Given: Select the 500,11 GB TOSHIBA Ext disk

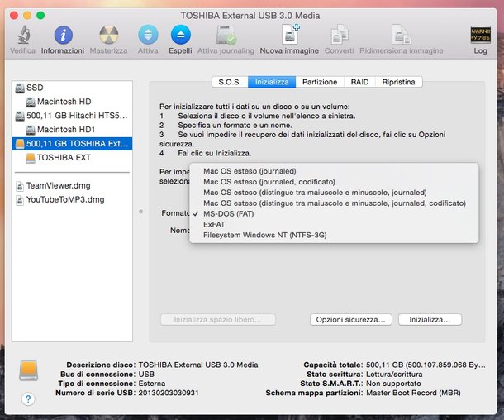Looking at the screenshot, I should (x=72, y=144).
